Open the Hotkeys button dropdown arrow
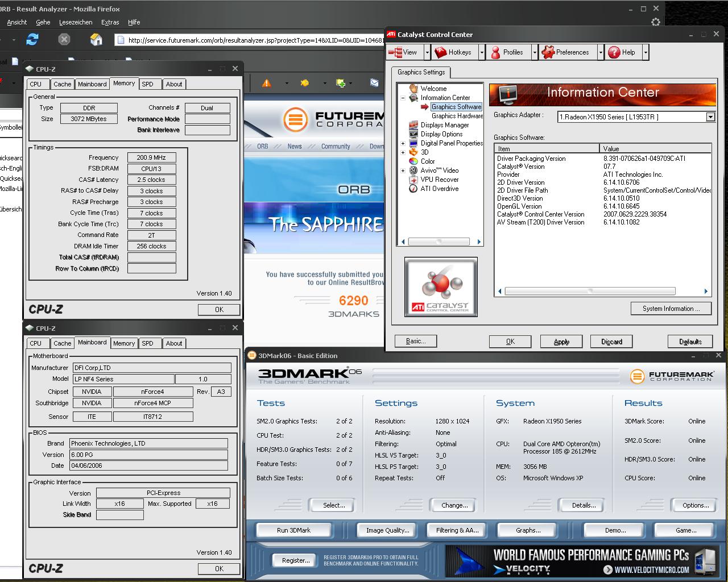 coord(482,52)
